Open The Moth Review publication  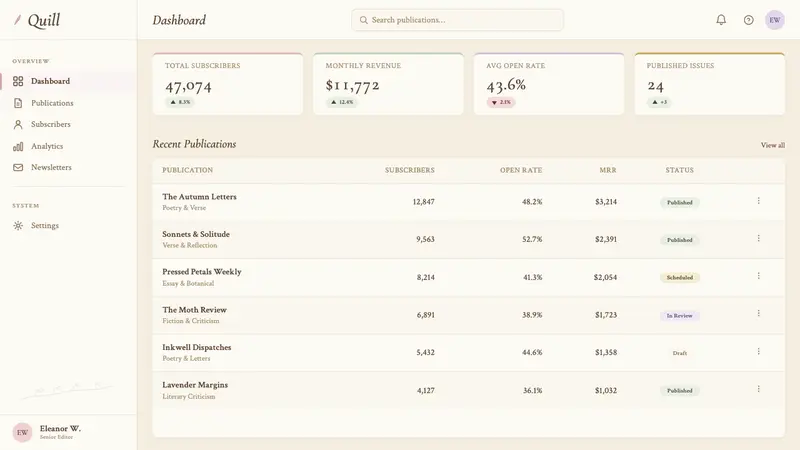(194, 310)
